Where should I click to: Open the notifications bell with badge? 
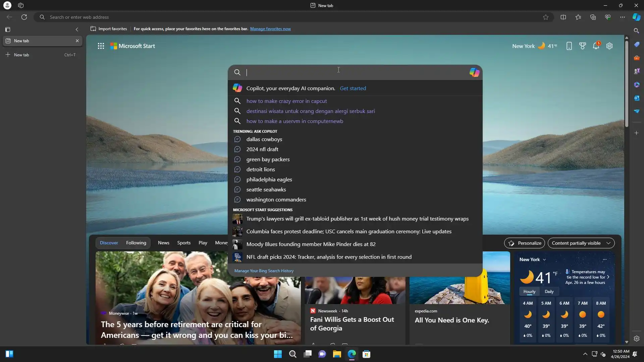click(x=596, y=46)
